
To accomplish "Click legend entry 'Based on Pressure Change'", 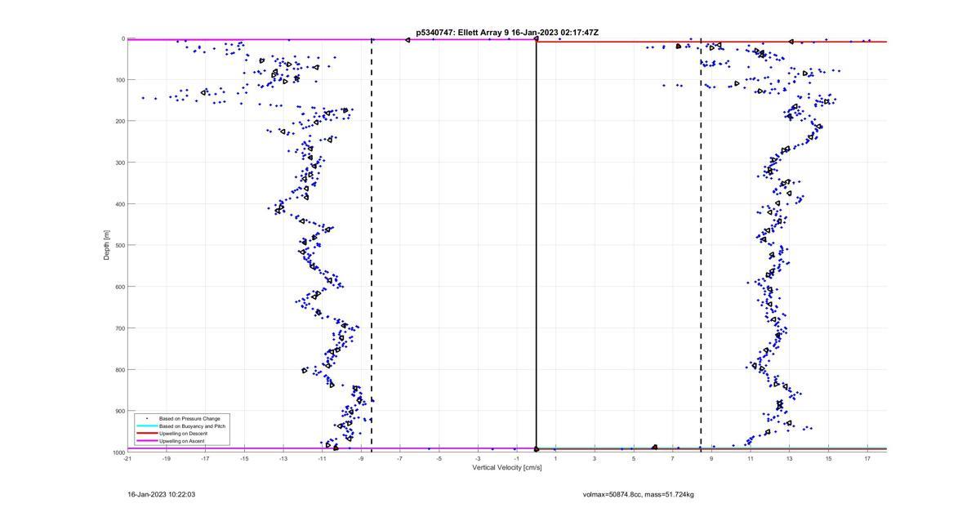I will [189, 419].
